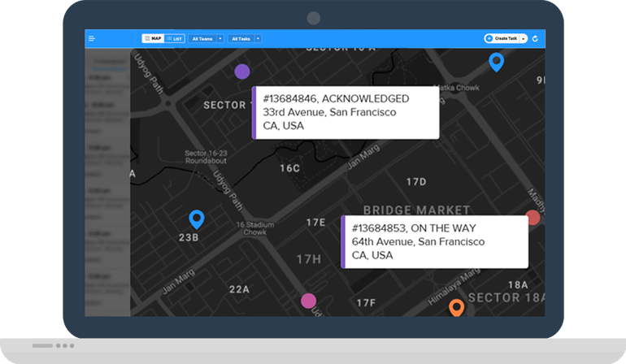Switch to LIST view
The height and width of the screenshot is (364, 626).
(175, 38)
